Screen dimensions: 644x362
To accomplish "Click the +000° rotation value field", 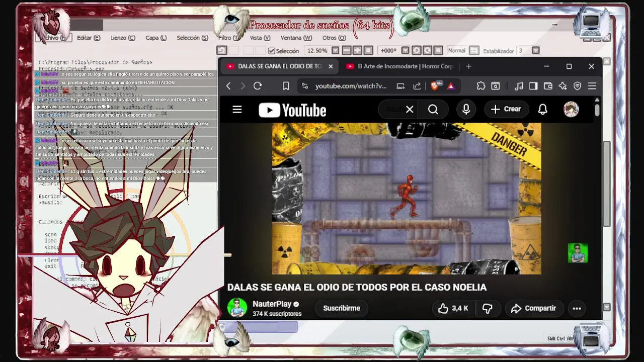I will 388,51.
